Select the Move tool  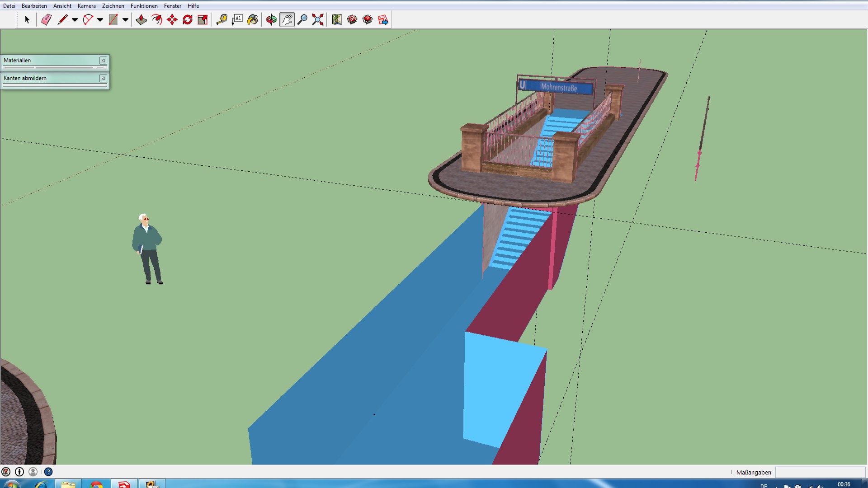click(172, 20)
